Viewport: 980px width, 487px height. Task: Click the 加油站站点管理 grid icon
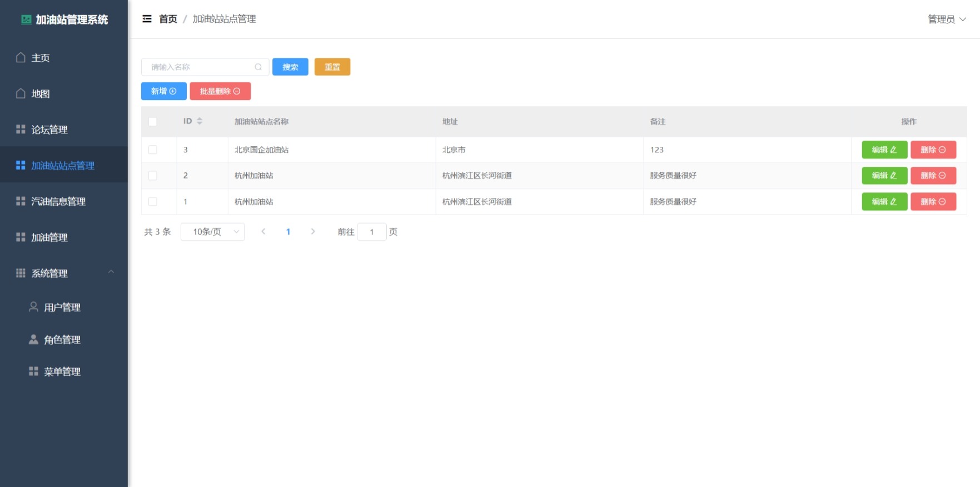[x=21, y=165]
